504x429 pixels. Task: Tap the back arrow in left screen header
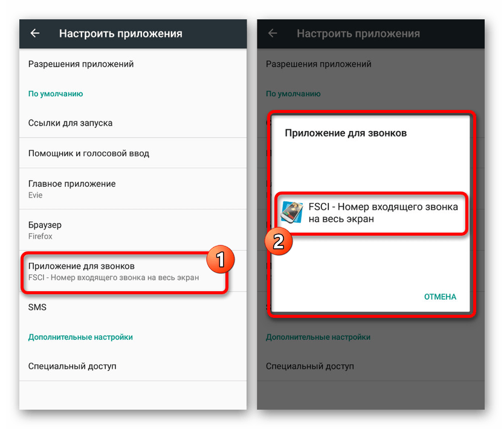tap(34, 33)
